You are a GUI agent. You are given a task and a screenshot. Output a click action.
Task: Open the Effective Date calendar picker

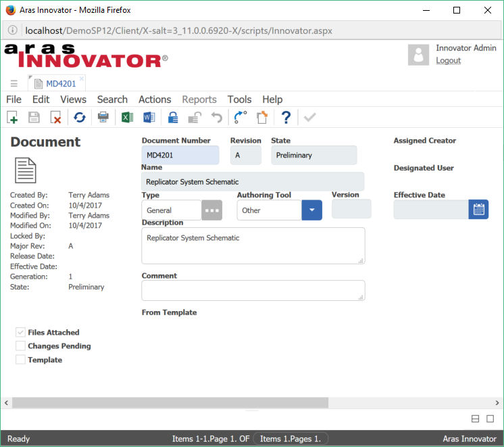pyautogui.click(x=478, y=210)
